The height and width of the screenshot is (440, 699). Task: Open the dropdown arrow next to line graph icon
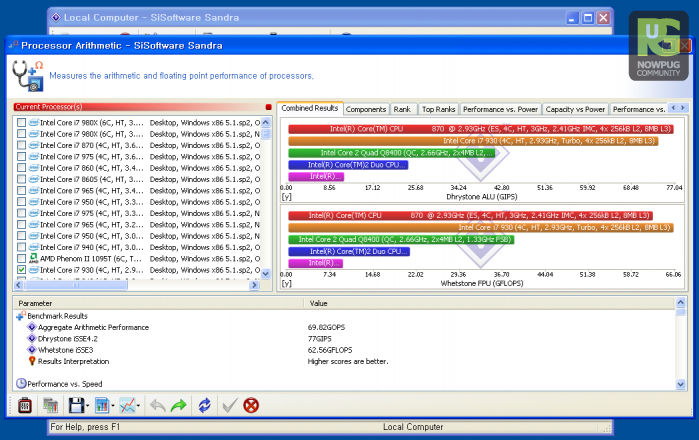click(x=139, y=406)
